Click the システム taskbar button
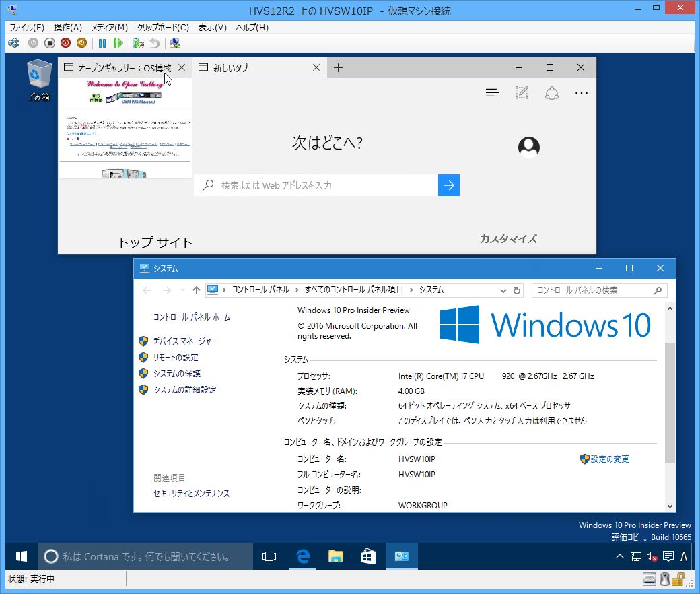Viewport: 700px width, 594px height. click(x=401, y=556)
